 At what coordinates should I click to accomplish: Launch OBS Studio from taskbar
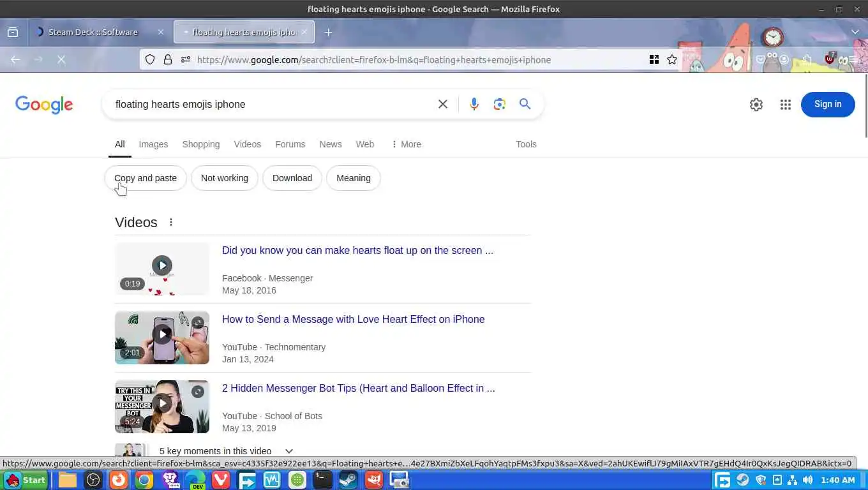pyautogui.click(x=93, y=480)
